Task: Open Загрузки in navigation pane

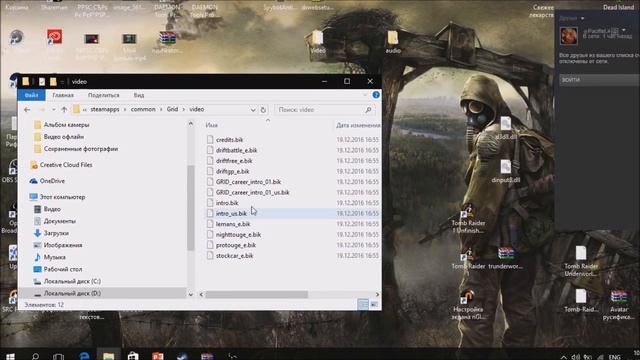Action: [x=51, y=233]
